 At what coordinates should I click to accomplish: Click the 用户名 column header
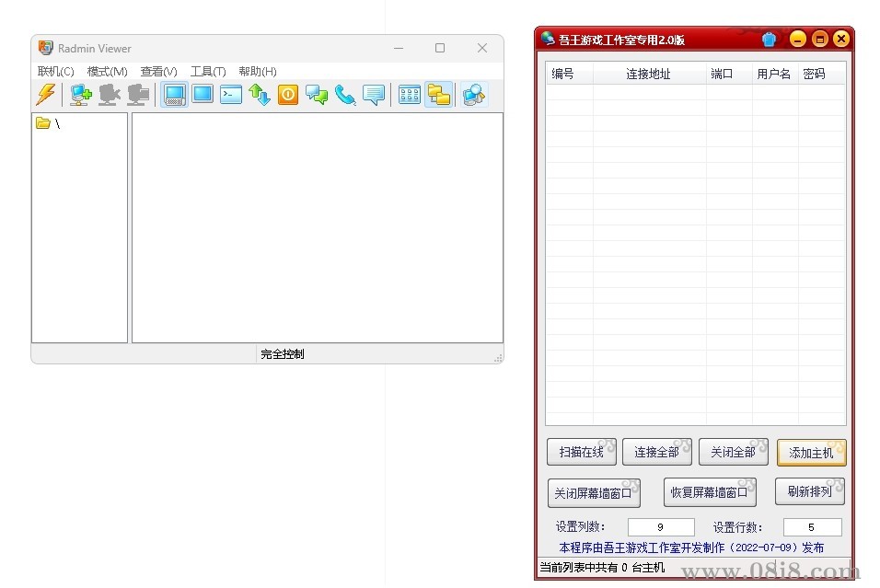pyautogui.click(x=775, y=74)
